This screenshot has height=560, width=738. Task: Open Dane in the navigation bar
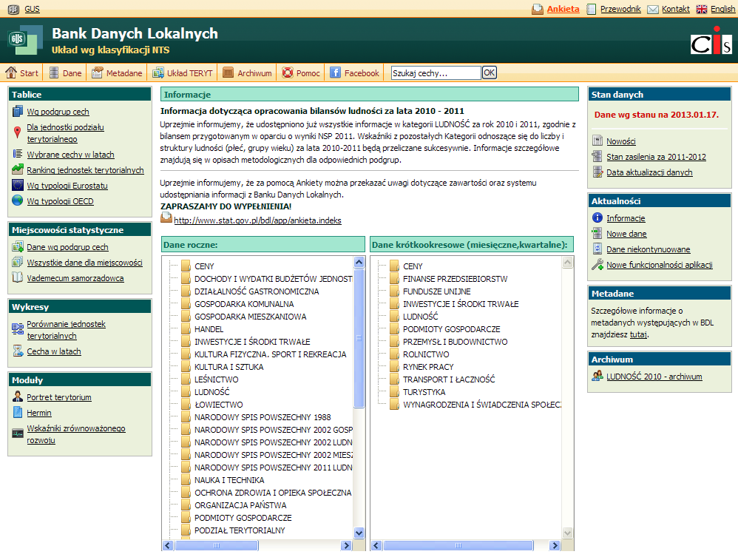tap(72, 73)
